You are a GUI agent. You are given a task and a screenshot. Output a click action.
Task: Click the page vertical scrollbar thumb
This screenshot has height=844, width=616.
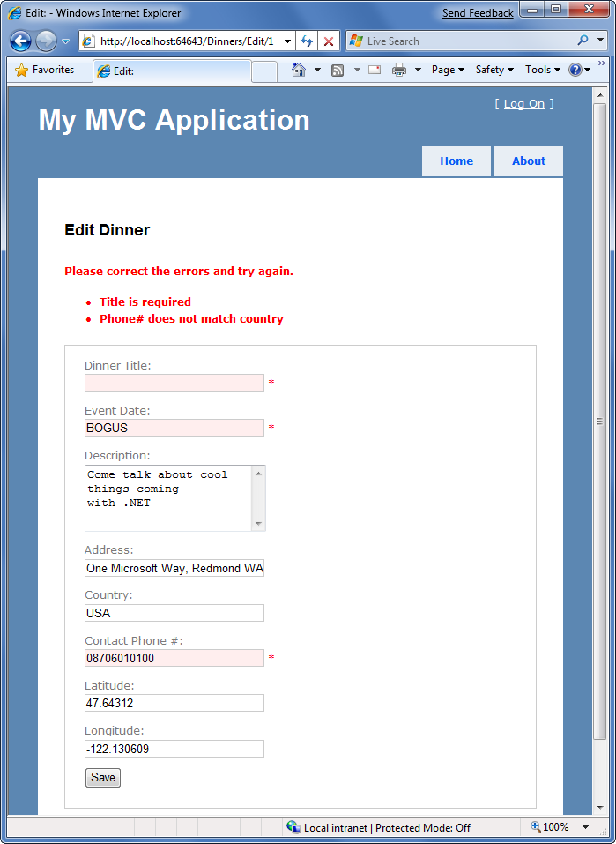(599, 422)
